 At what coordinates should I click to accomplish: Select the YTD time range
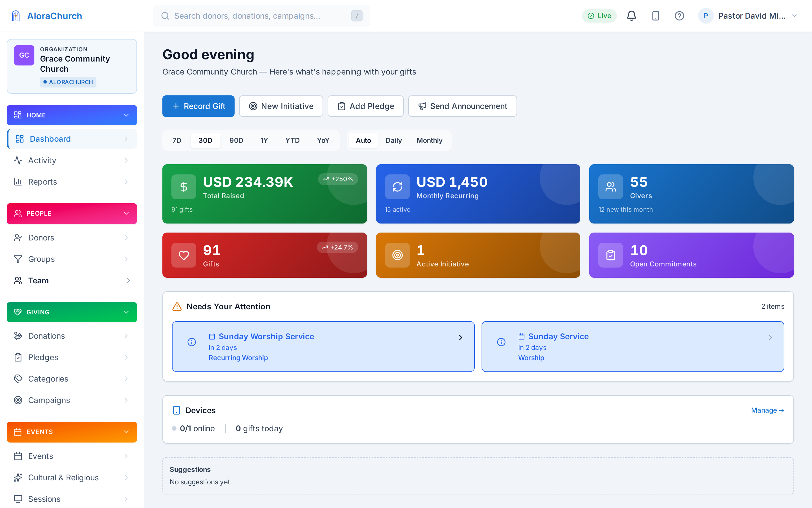(292, 141)
